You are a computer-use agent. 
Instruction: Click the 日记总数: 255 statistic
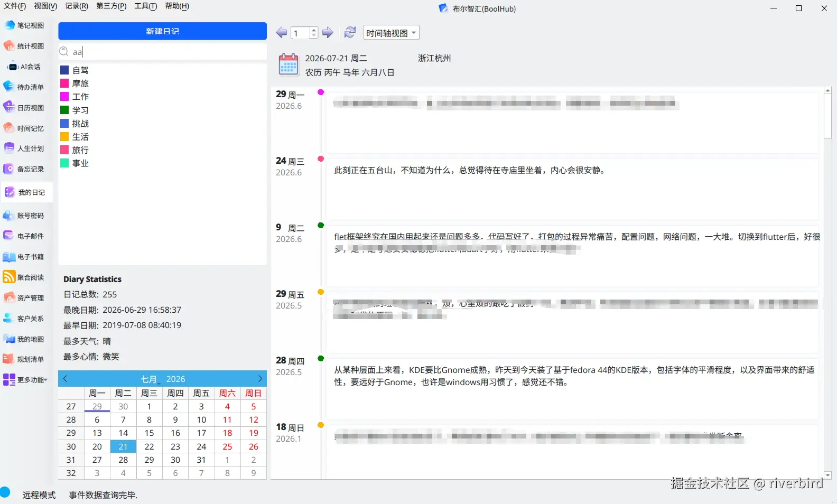tap(90, 294)
